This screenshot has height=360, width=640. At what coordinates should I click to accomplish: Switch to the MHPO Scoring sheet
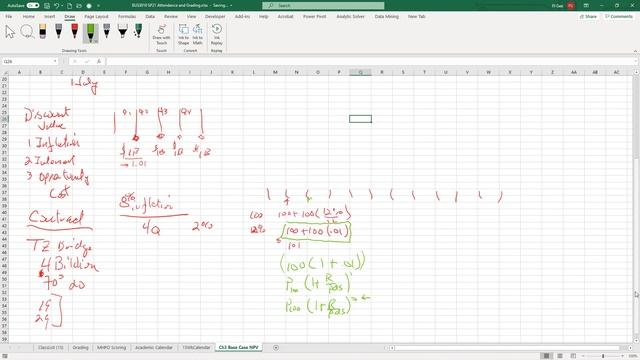(111, 347)
